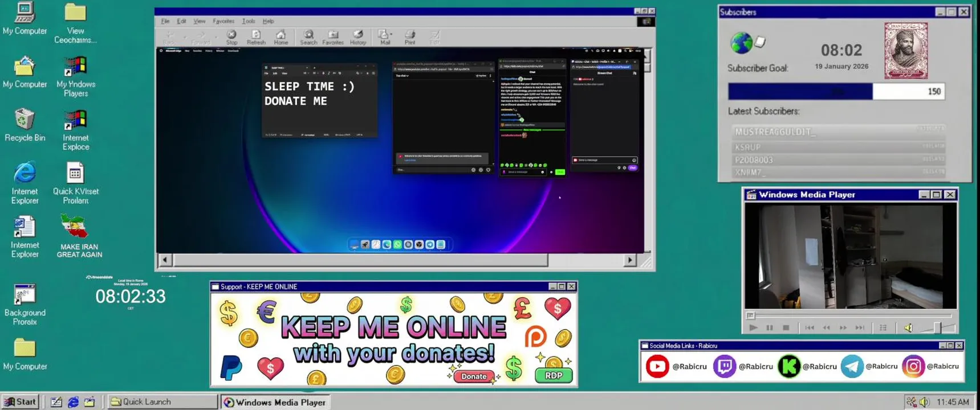Fast forward in Windows Media Player
Screen dimensions: 980x410
[843, 327]
